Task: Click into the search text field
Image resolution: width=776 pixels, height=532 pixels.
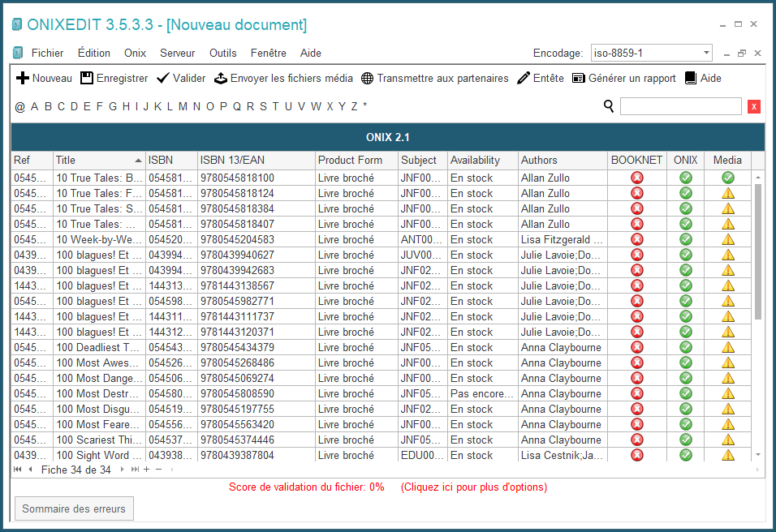Action: coord(680,106)
